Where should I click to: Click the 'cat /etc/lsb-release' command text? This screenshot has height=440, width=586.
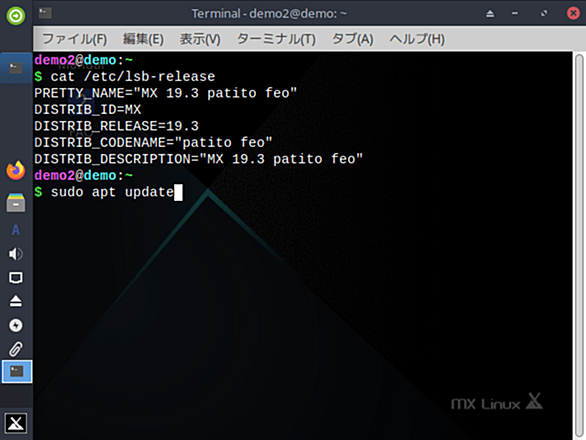point(133,77)
